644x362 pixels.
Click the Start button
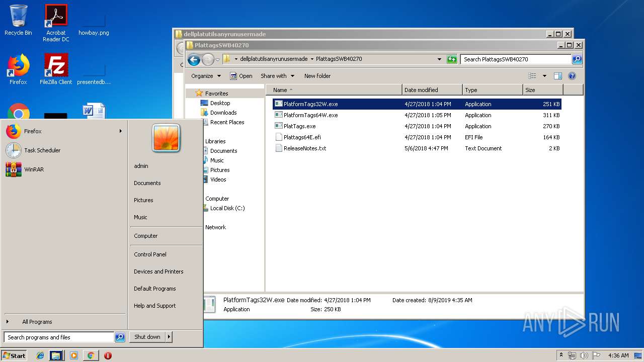point(14,355)
